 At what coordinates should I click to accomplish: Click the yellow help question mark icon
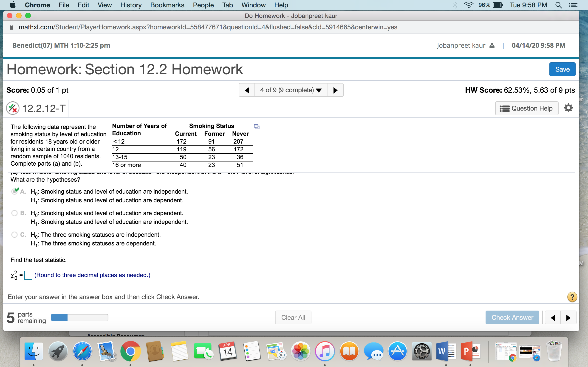coord(572,297)
